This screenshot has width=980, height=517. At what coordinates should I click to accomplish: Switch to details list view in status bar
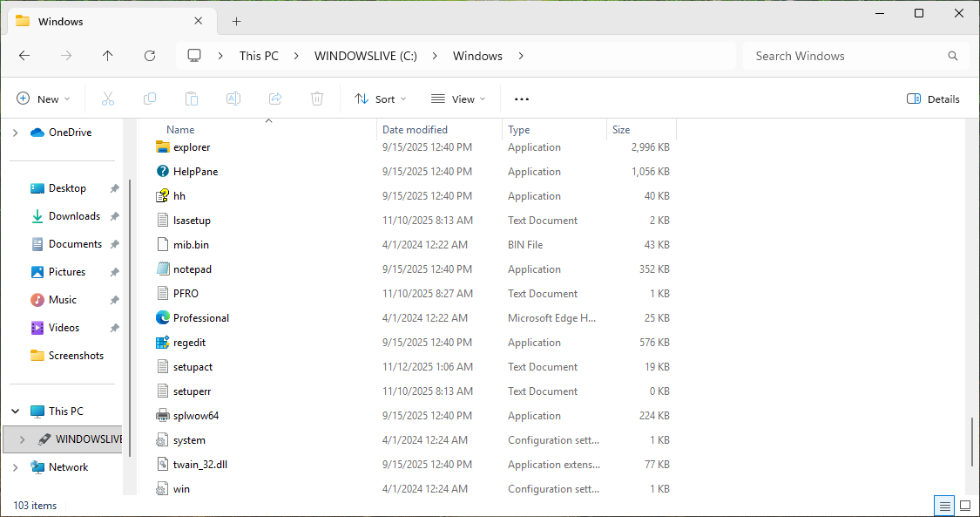(x=943, y=506)
